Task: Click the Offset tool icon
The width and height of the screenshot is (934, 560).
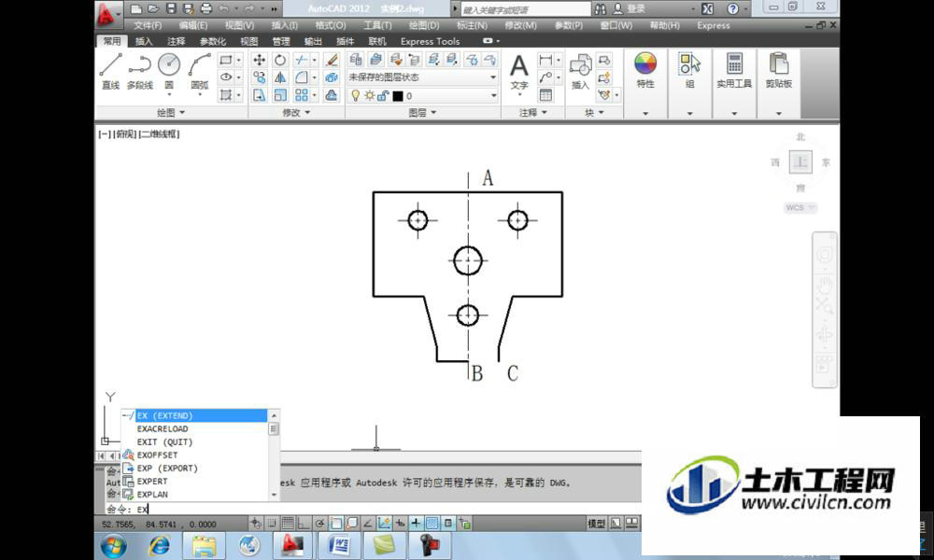Action: (332, 95)
